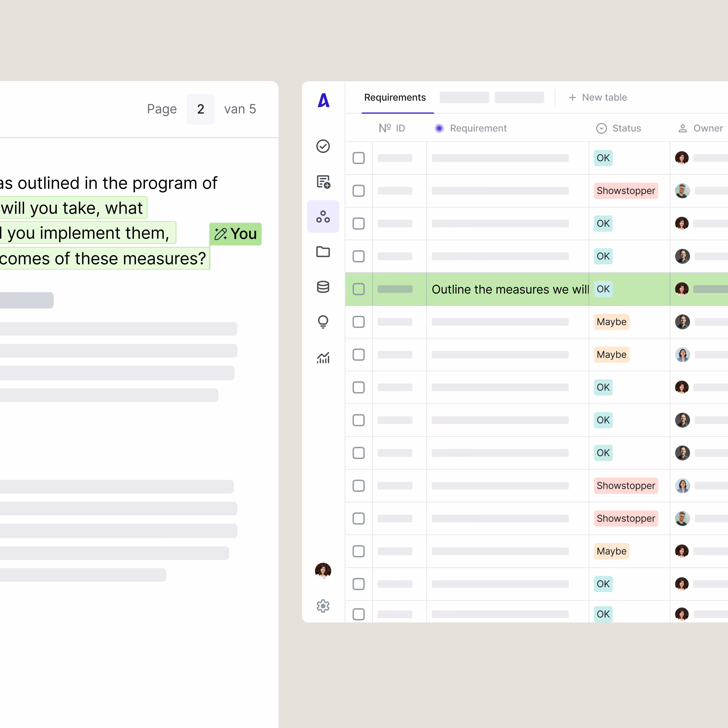Click the Owner column header text
728x728 pixels.
(x=708, y=129)
